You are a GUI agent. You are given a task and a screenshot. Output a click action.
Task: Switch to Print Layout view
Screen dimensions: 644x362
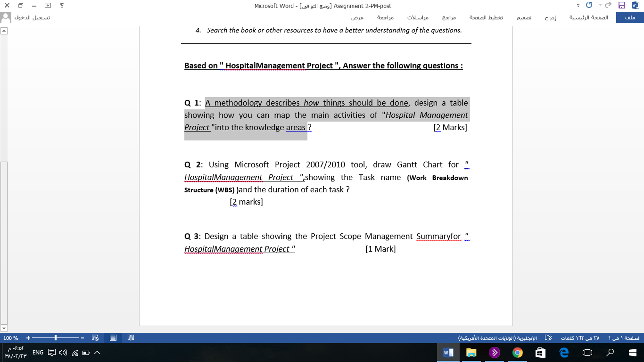[x=113, y=338]
